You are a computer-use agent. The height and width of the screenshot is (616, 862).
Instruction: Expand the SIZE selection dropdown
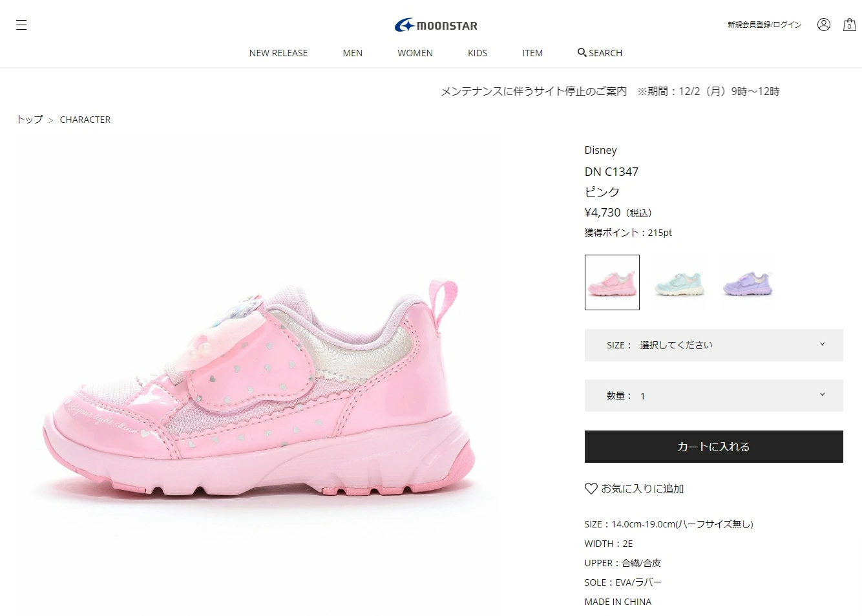click(713, 345)
